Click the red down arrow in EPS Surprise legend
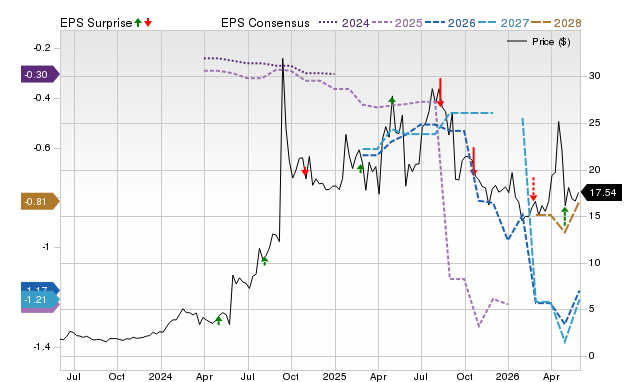The image size is (640, 382). [148, 23]
